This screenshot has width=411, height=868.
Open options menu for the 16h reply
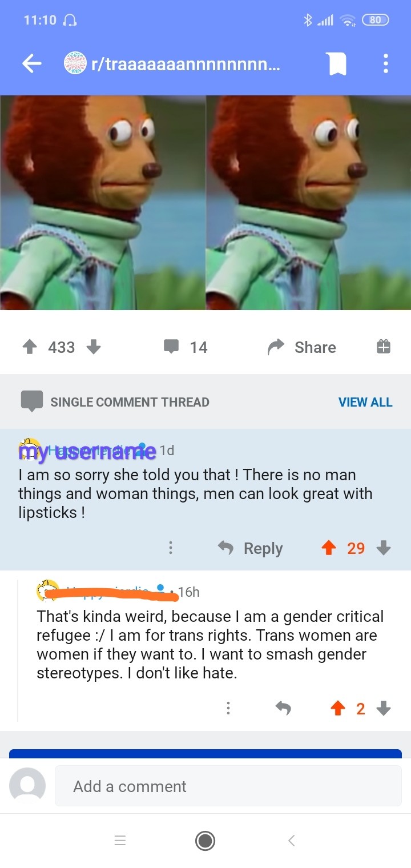click(x=228, y=709)
